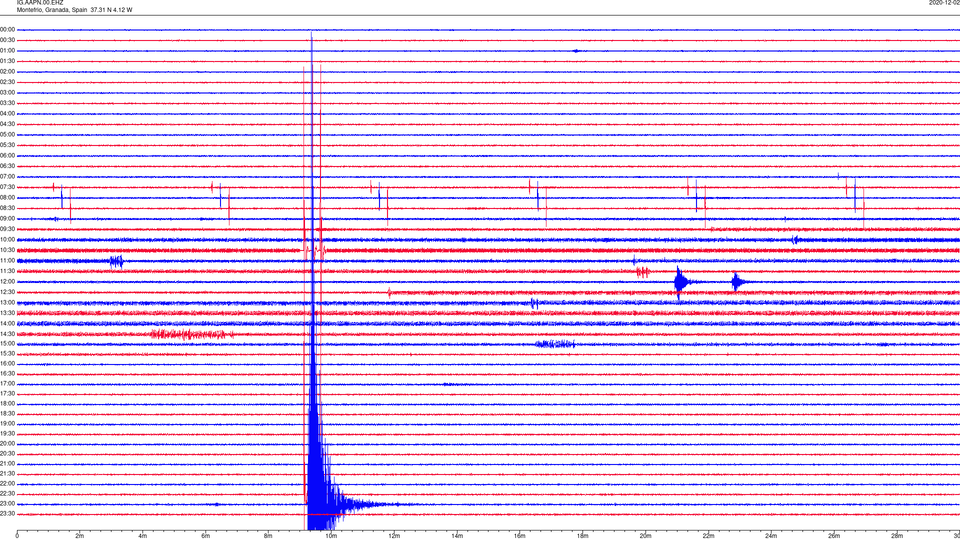
Task: Click the 01:30 time row label
Action: click(7, 61)
